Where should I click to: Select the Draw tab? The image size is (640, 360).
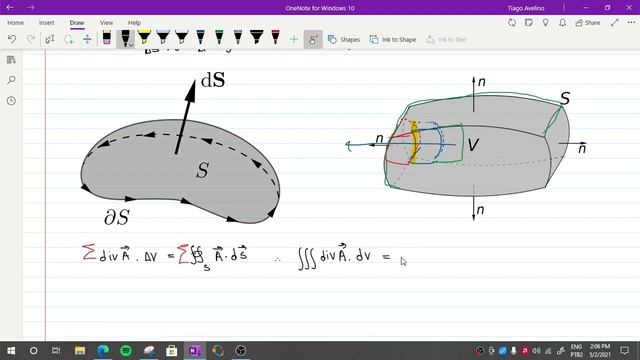point(77,23)
